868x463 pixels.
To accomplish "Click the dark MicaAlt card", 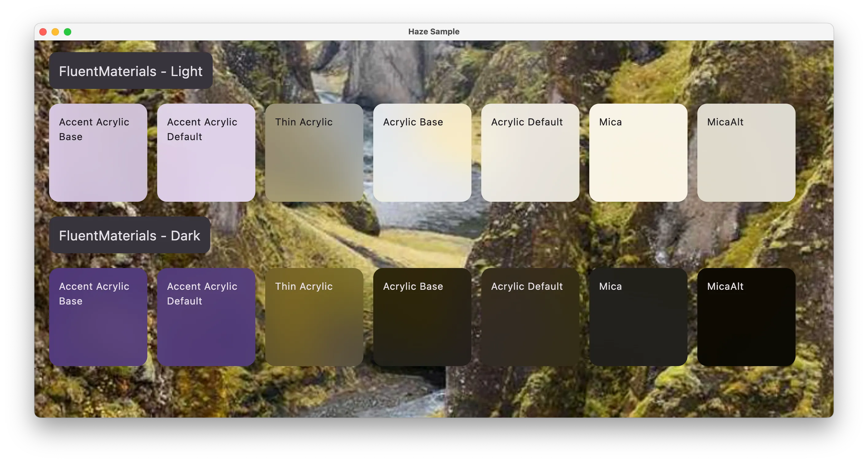I will point(746,317).
